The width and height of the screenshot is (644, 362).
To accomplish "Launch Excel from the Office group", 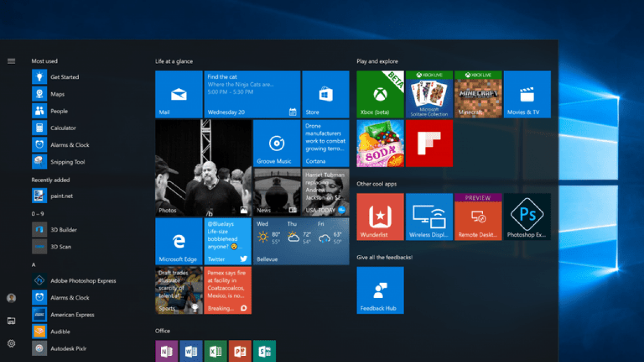I will (215, 352).
